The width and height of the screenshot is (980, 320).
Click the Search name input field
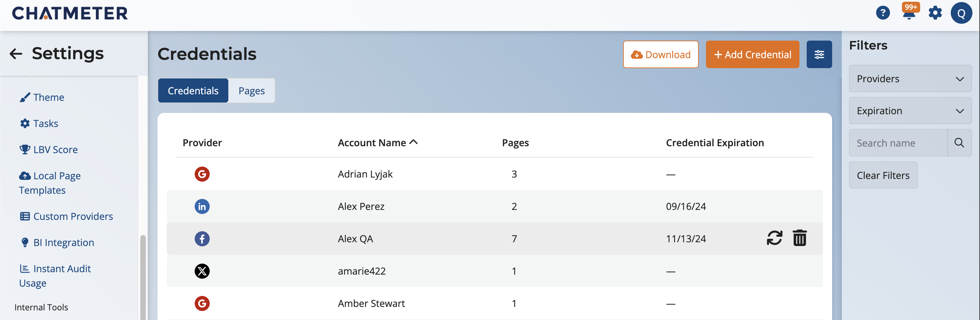[898, 143]
